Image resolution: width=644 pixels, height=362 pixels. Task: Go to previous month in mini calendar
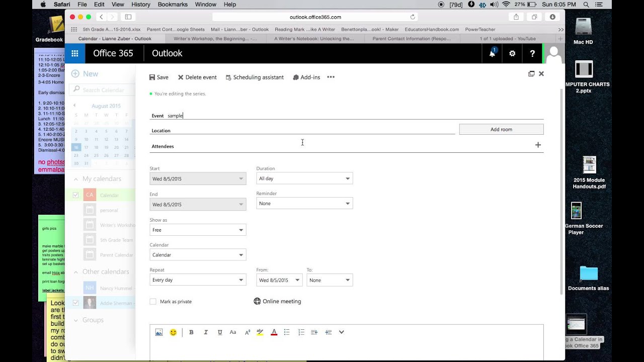point(74,106)
